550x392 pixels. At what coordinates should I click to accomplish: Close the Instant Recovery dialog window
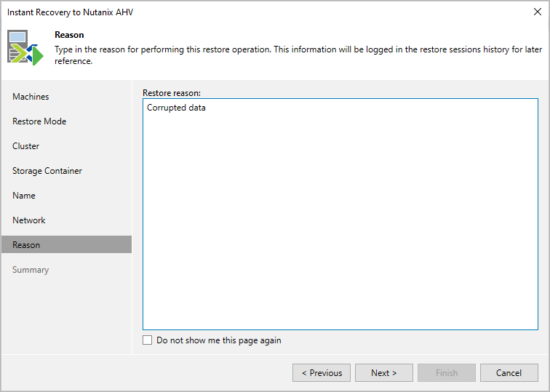point(537,12)
